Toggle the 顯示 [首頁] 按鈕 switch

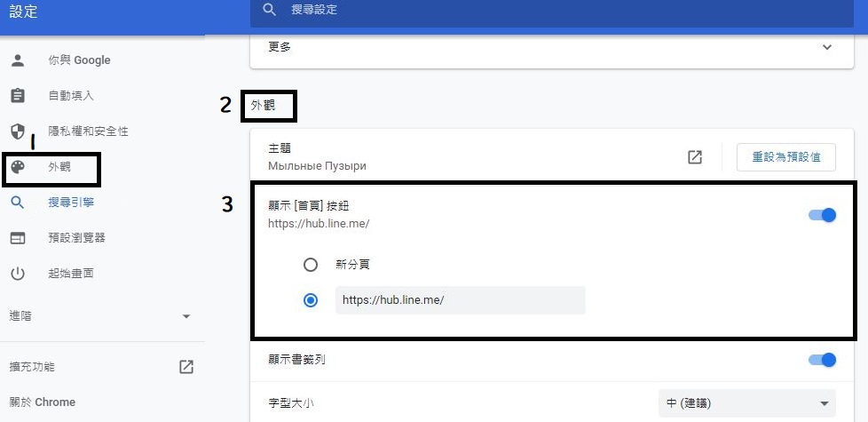[823, 215]
